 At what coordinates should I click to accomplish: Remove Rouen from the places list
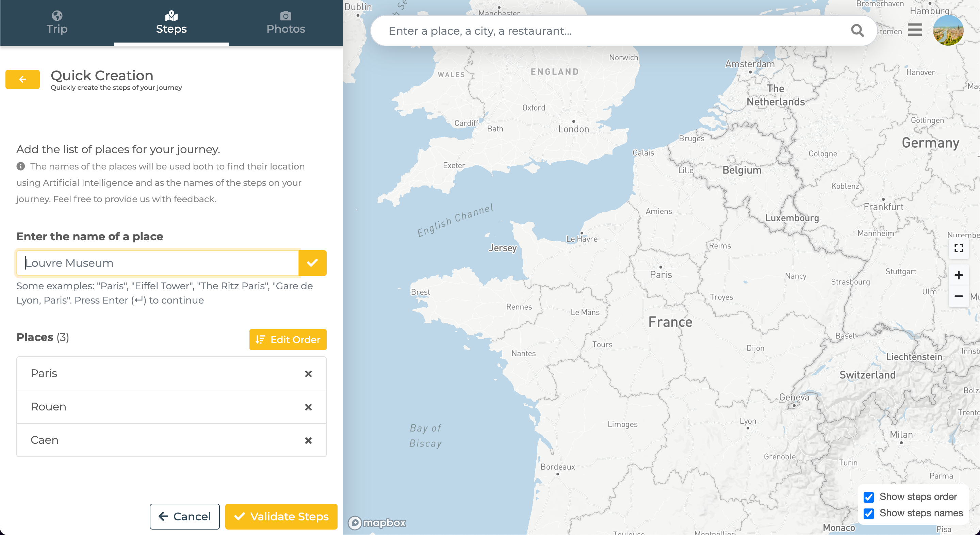tap(308, 407)
